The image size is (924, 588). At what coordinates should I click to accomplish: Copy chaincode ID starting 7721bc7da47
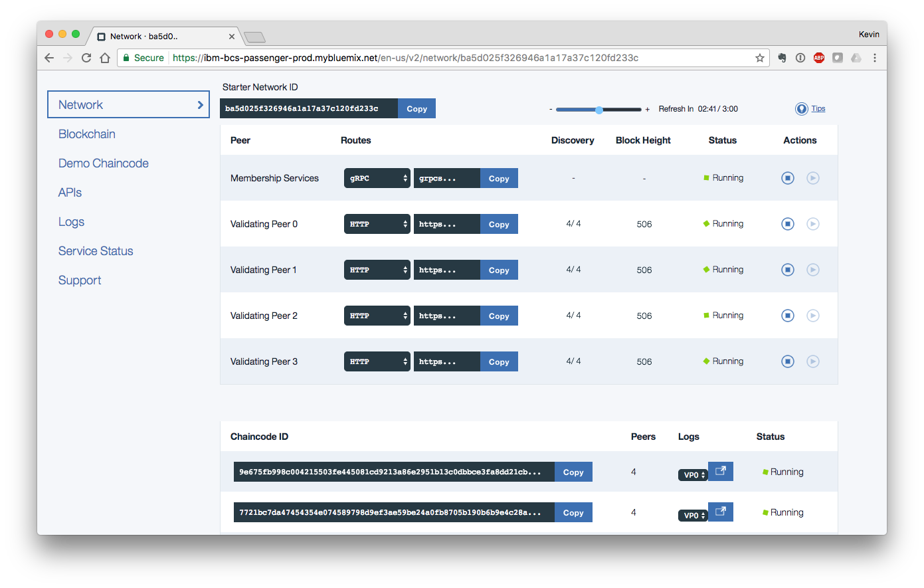pos(573,512)
